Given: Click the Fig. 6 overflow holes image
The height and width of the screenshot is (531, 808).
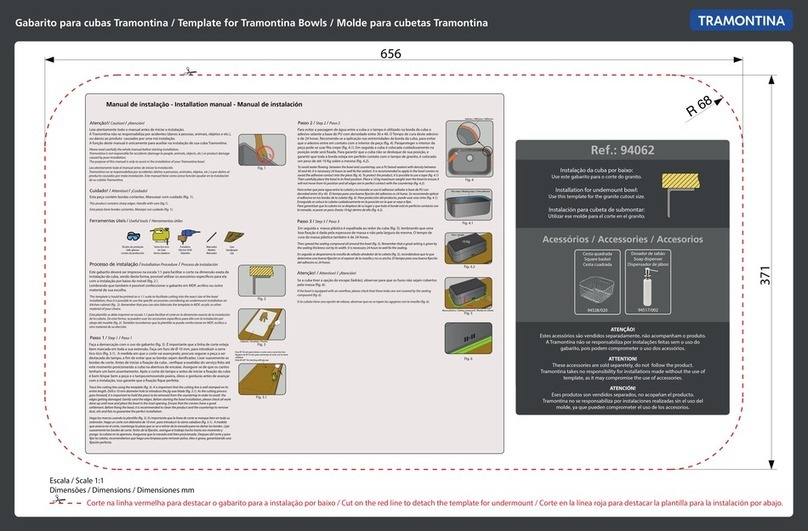Looking at the screenshot, I should 468,338.
